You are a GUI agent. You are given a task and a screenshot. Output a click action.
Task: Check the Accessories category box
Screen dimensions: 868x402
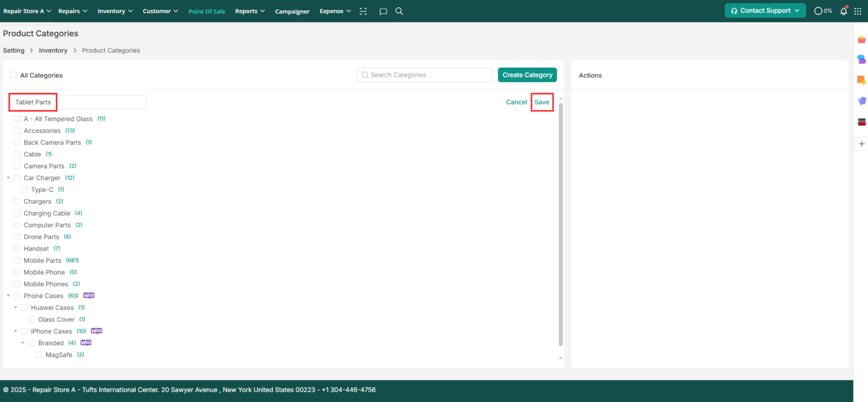pos(17,130)
